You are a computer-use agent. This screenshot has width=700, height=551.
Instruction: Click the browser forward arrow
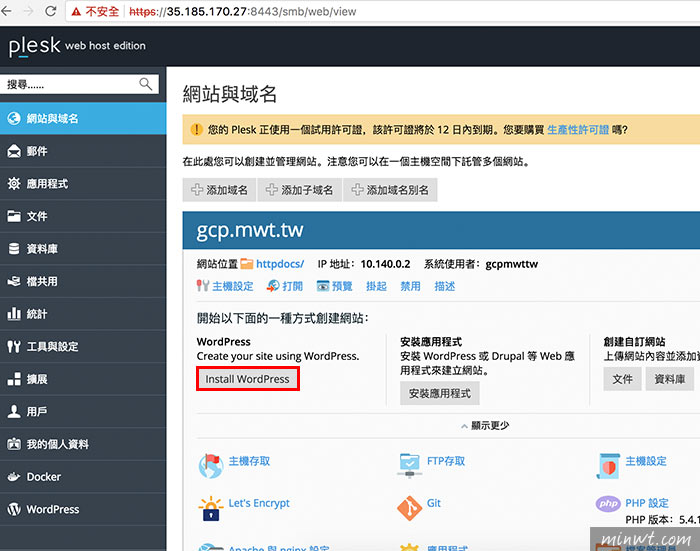pos(29,11)
